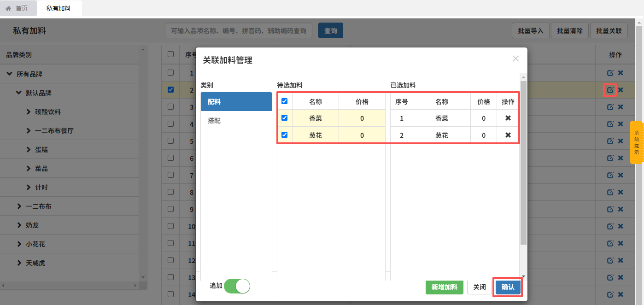Viewport: 644px width, 305px height.
Task: Toggle the main table header select-all checkbox
Action: 170,54
